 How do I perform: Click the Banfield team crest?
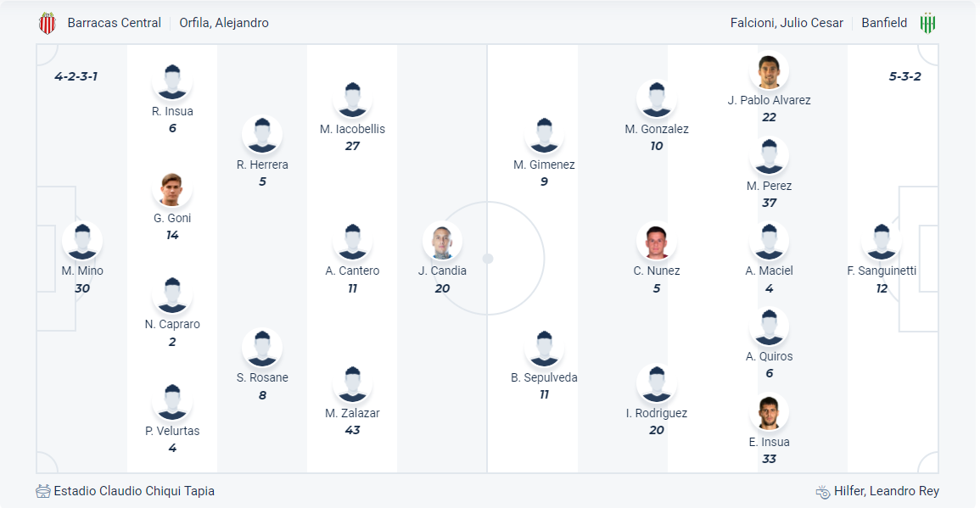927,23
